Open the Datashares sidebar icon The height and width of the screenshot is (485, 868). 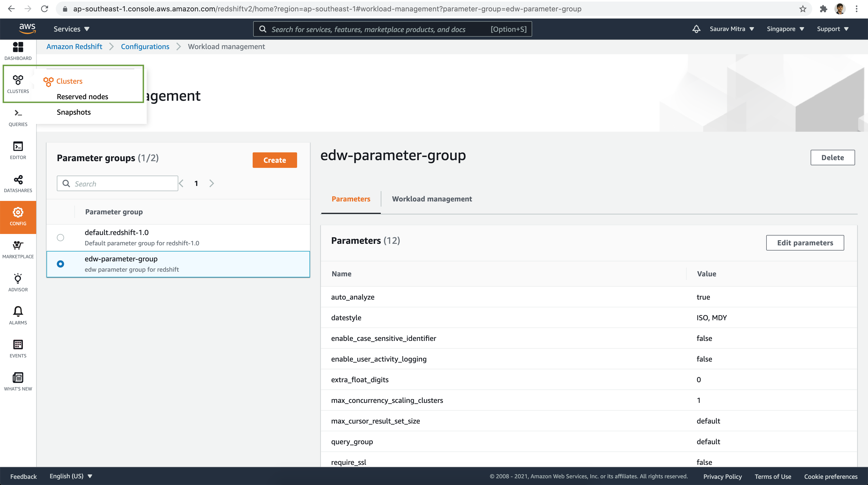coord(18,184)
